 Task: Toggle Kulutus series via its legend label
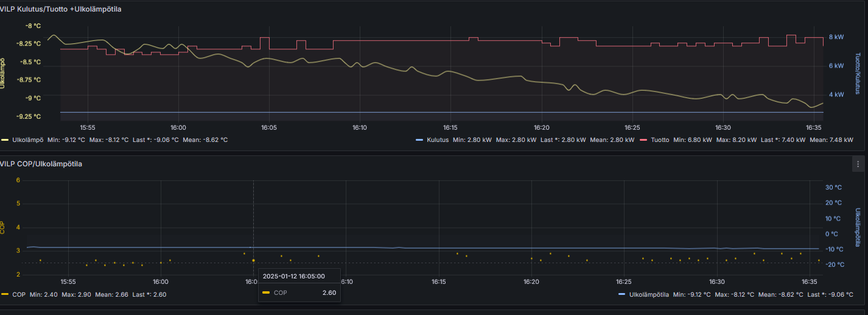tap(438, 140)
